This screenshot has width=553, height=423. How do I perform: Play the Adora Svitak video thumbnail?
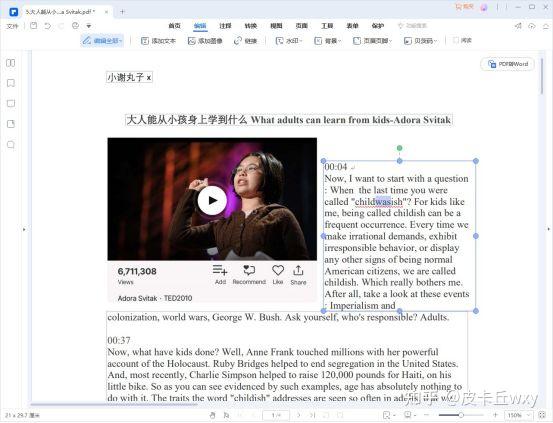[x=212, y=200]
